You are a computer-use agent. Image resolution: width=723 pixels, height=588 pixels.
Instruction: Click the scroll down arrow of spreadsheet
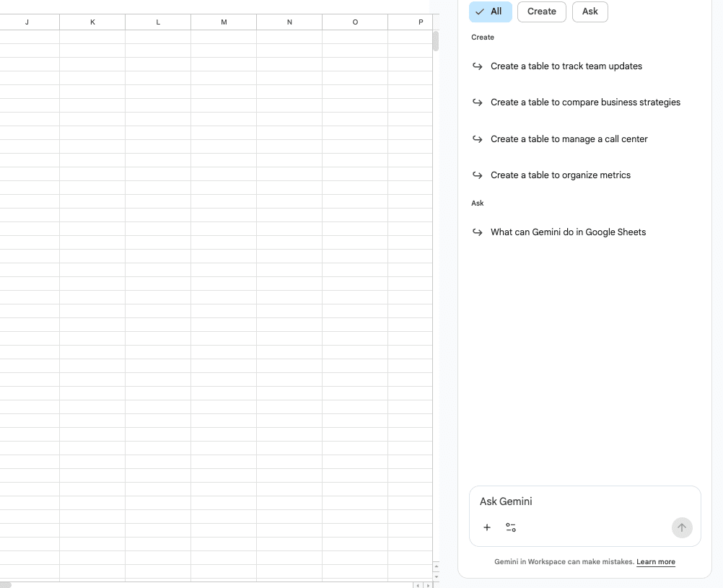click(x=437, y=576)
